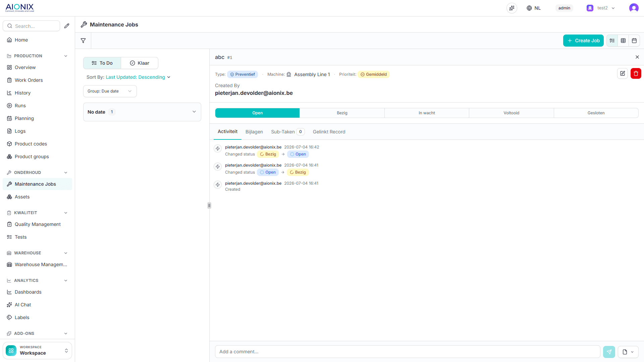Open History in sidebar
The image size is (644, 362).
tap(37, 93)
